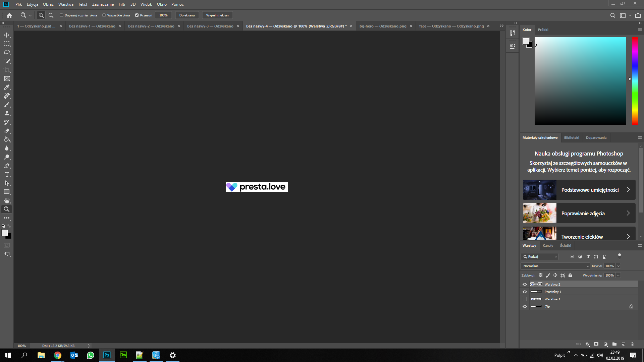Select the Blur tool

tap(7, 148)
